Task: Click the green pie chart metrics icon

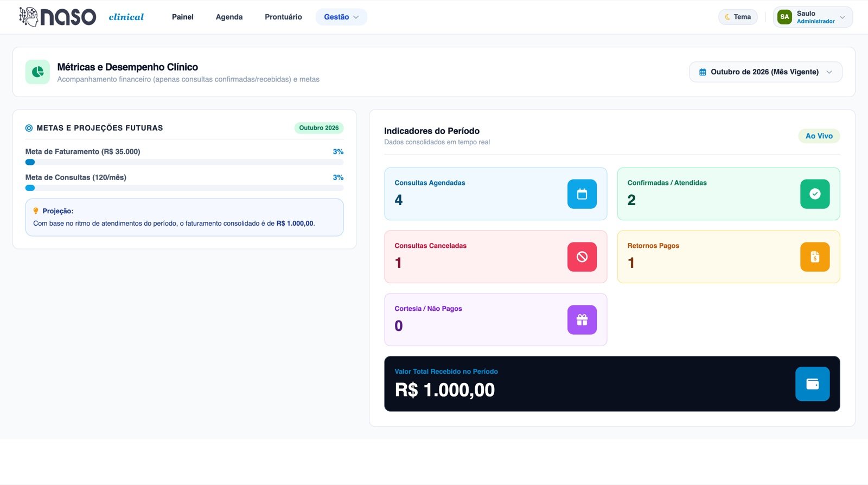Action: [x=37, y=72]
